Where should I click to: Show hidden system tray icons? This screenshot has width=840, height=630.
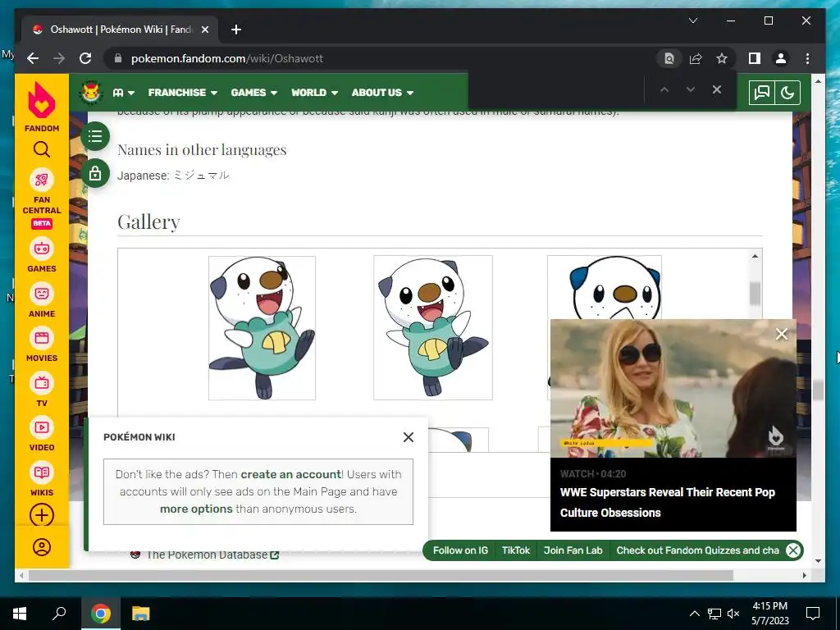694,614
